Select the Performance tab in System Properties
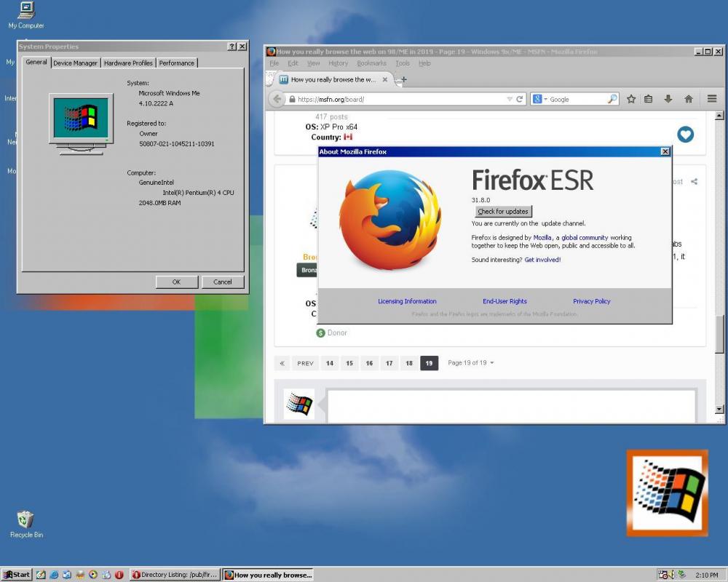 click(177, 63)
